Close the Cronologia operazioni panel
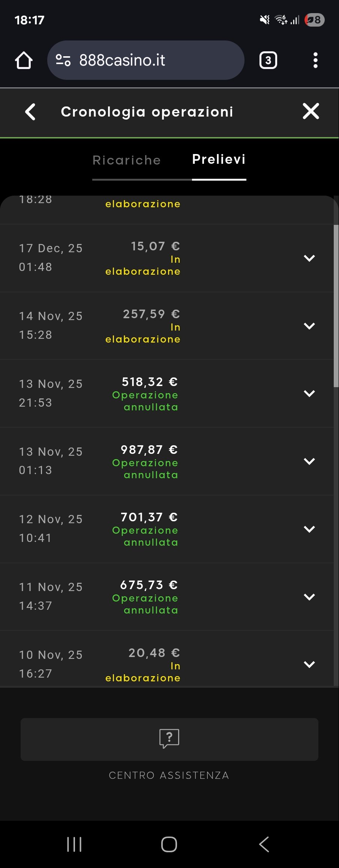The width and height of the screenshot is (339, 868). click(311, 111)
